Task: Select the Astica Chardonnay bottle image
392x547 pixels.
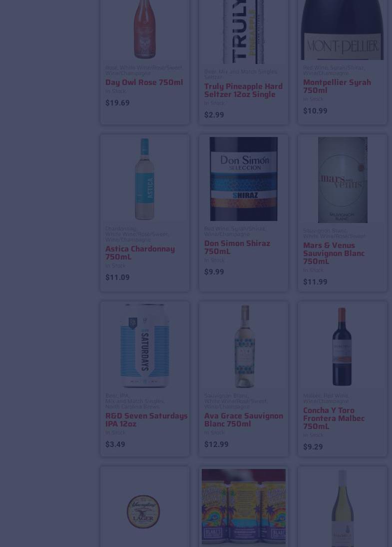Action: [145, 179]
